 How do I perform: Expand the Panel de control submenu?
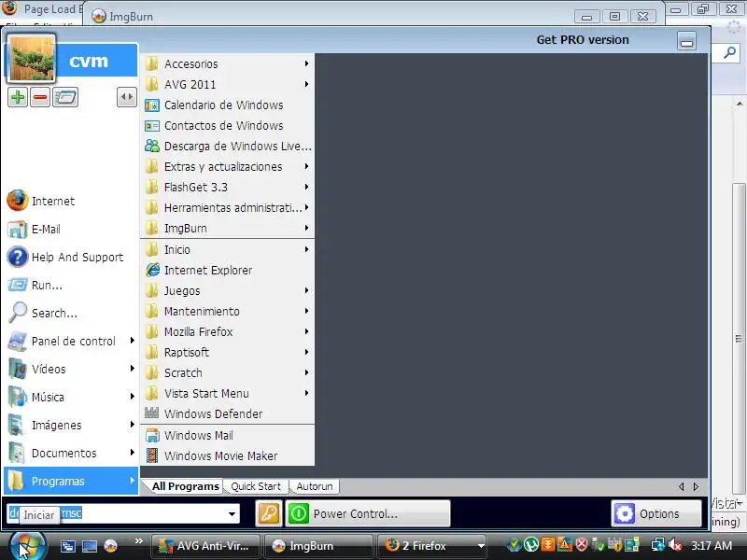point(69,341)
